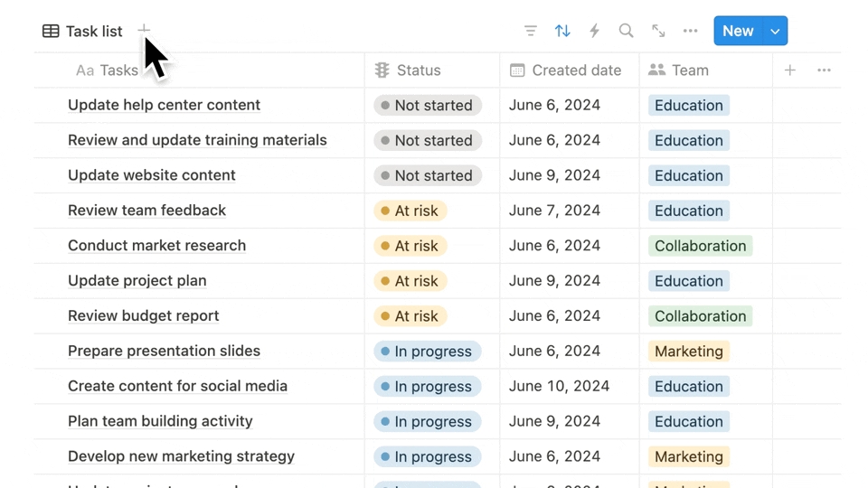Click the Tasks column header
The image size is (868, 488).
pyautogui.click(x=118, y=70)
